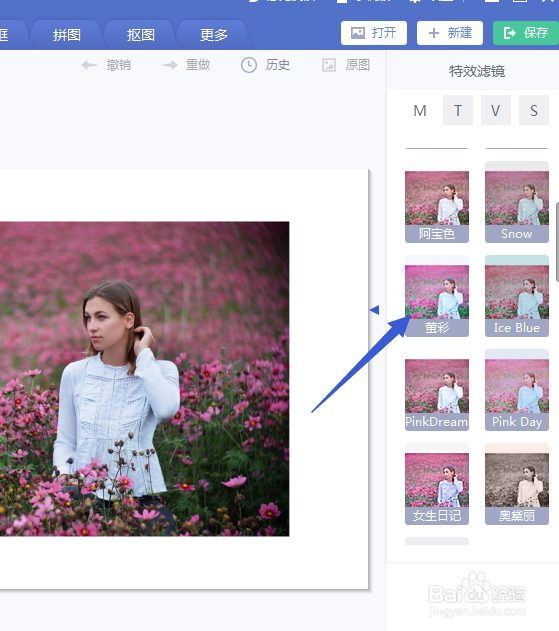Switch to the 抠图 cutout tab

point(140,35)
